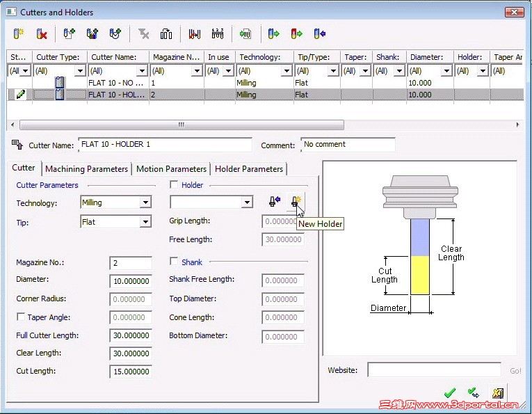Click cutter type icon of FLAT 10 - NO row
The width and height of the screenshot is (532, 414).
tap(60, 83)
